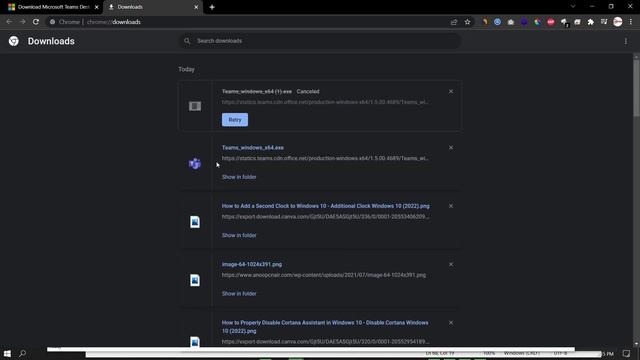Open image-64-1024x391.png file link

click(x=252, y=264)
